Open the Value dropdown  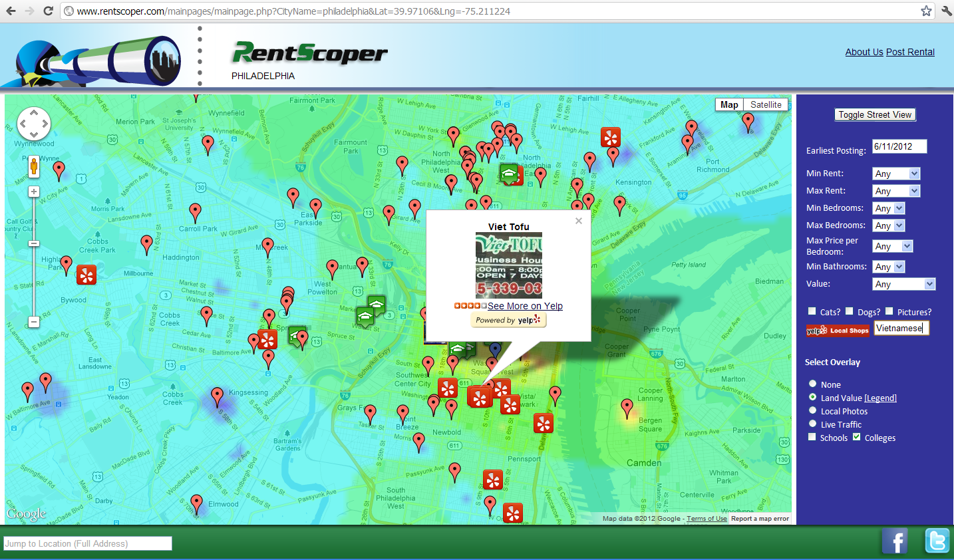tap(903, 284)
